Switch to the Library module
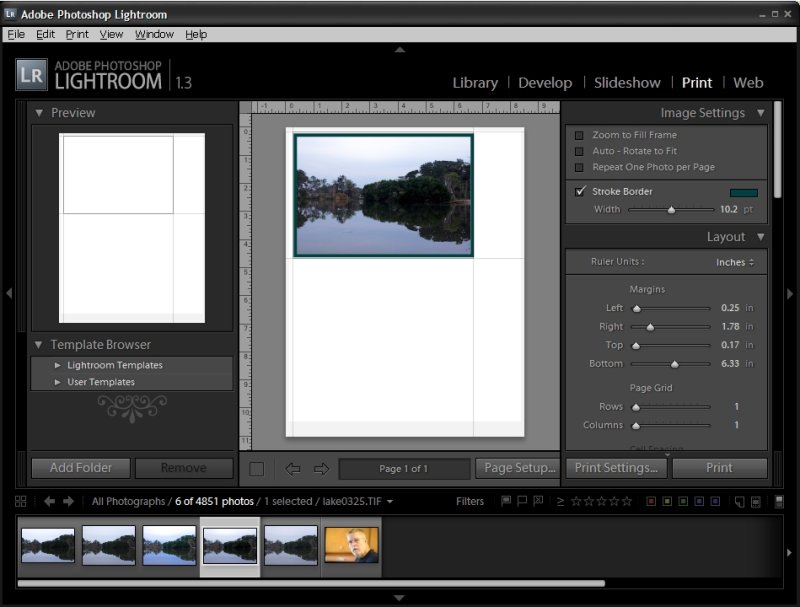The height and width of the screenshot is (607, 800). tap(475, 83)
